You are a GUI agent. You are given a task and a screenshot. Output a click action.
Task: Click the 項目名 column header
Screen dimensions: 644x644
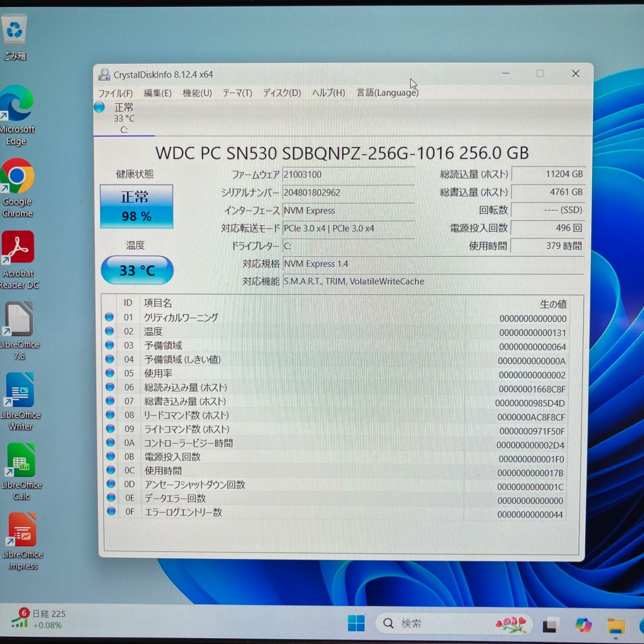pyautogui.click(x=158, y=303)
